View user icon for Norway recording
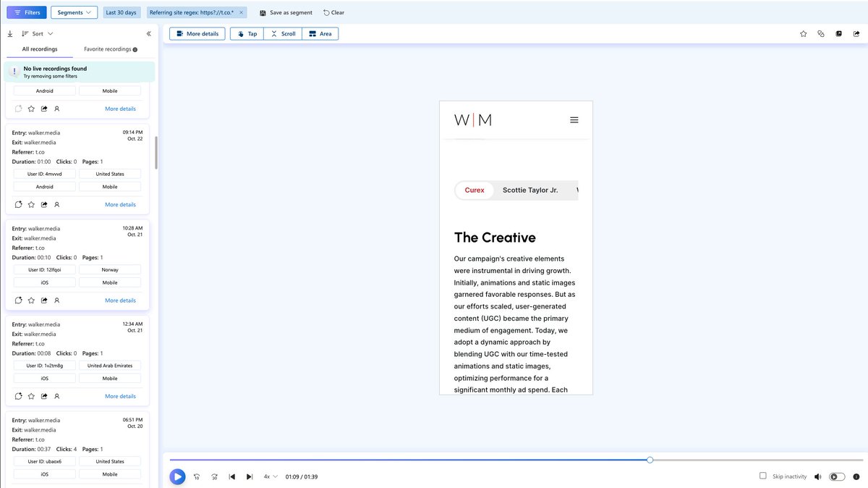 57,300
